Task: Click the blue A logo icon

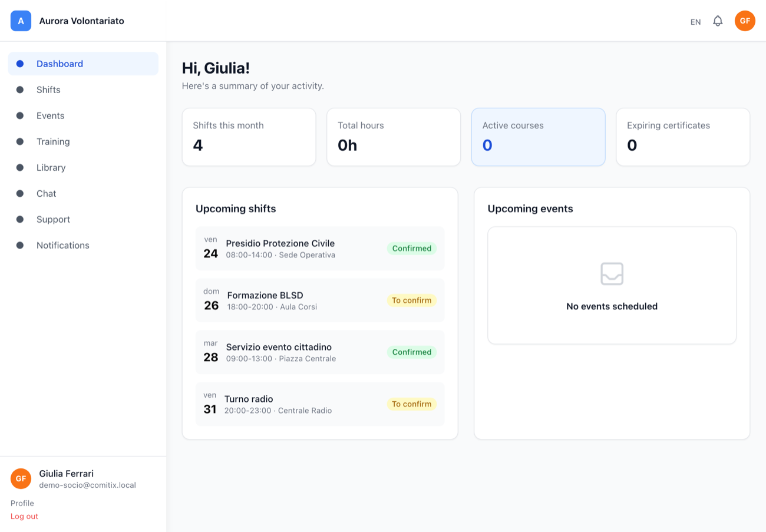Action: [21, 21]
